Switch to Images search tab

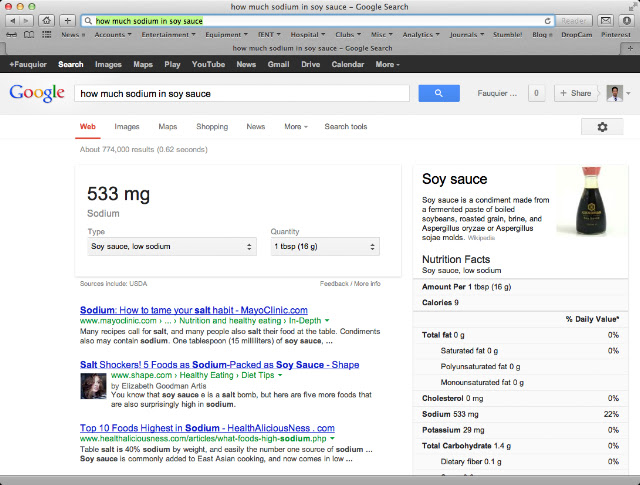pos(127,127)
